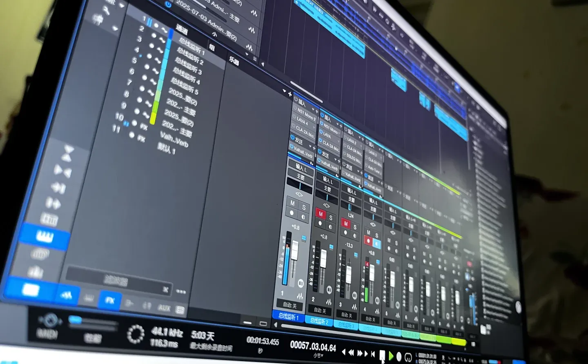Solo mixer channel 1
This screenshot has height=364, width=588.
303,207
